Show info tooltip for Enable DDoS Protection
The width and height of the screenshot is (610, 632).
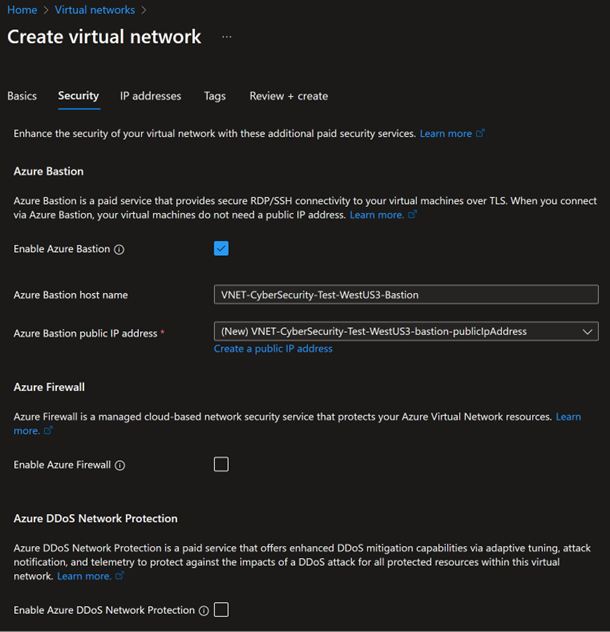click(204, 611)
